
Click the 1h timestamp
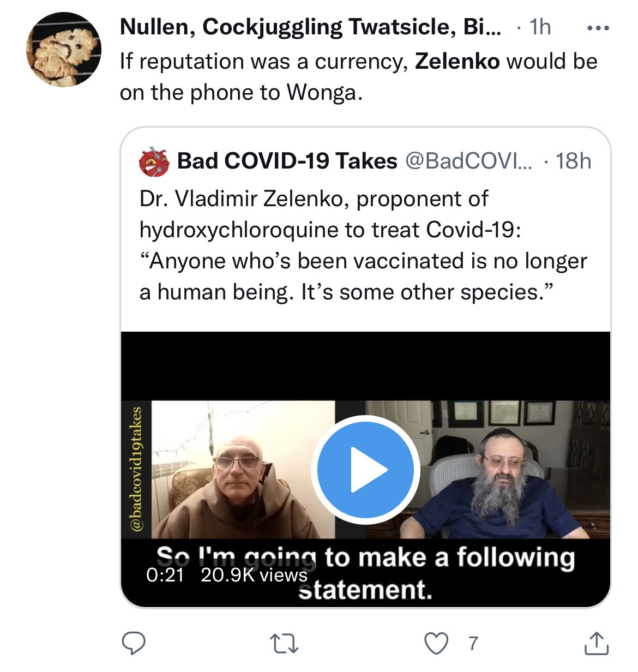coord(540,27)
